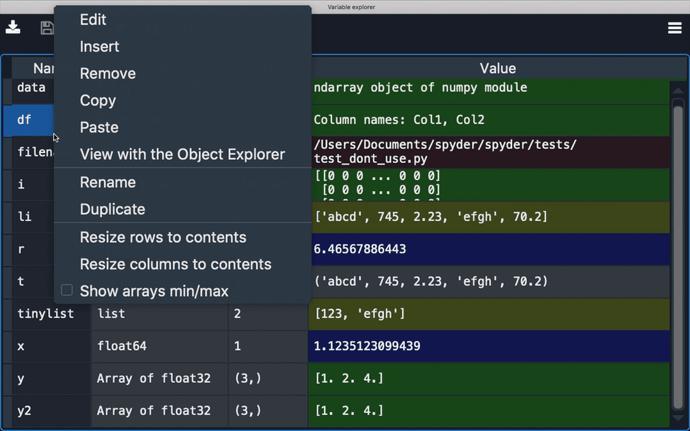Click the Value column header

pos(497,68)
